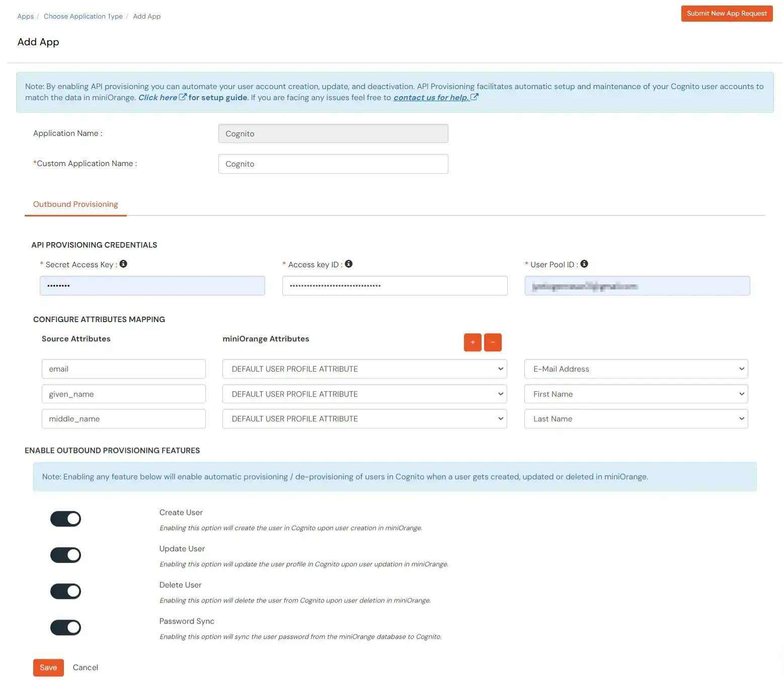Open attribute type dropdown for email row
The width and height of the screenshot is (784, 680).
pos(364,369)
